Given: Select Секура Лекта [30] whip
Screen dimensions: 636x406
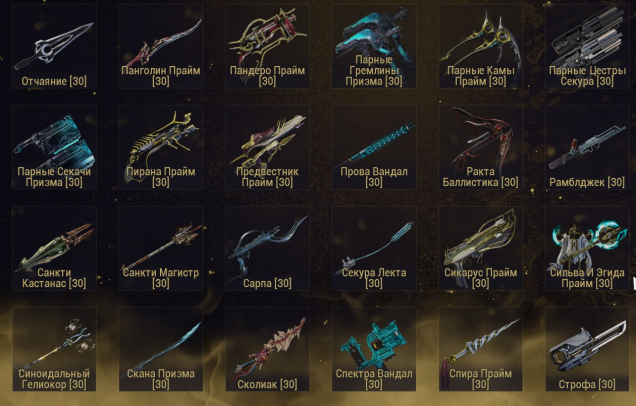Looking at the screenshot, I should point(374,249).
